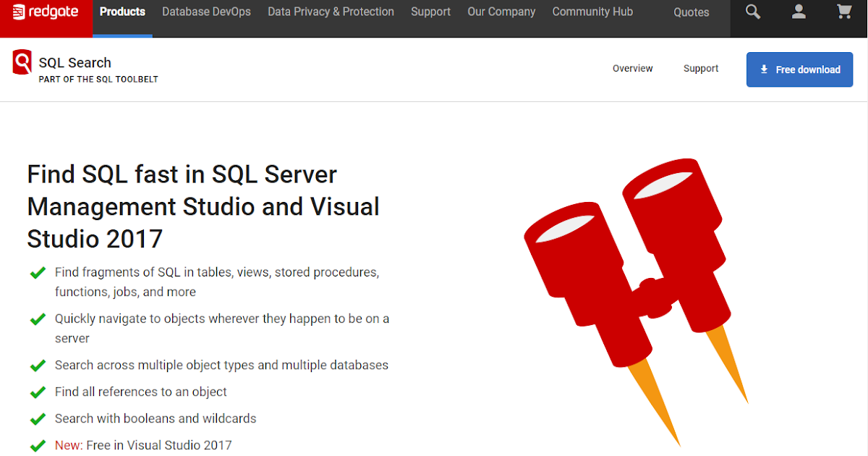Click the Free download button
The height and width of the screenshot is (456, 868).
(799, 69)
